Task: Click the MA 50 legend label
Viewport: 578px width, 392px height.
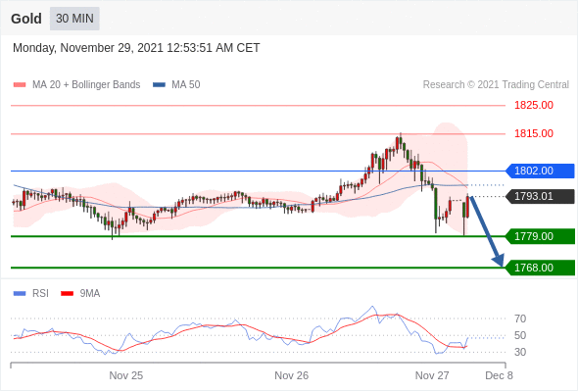Action: point(186,85)
